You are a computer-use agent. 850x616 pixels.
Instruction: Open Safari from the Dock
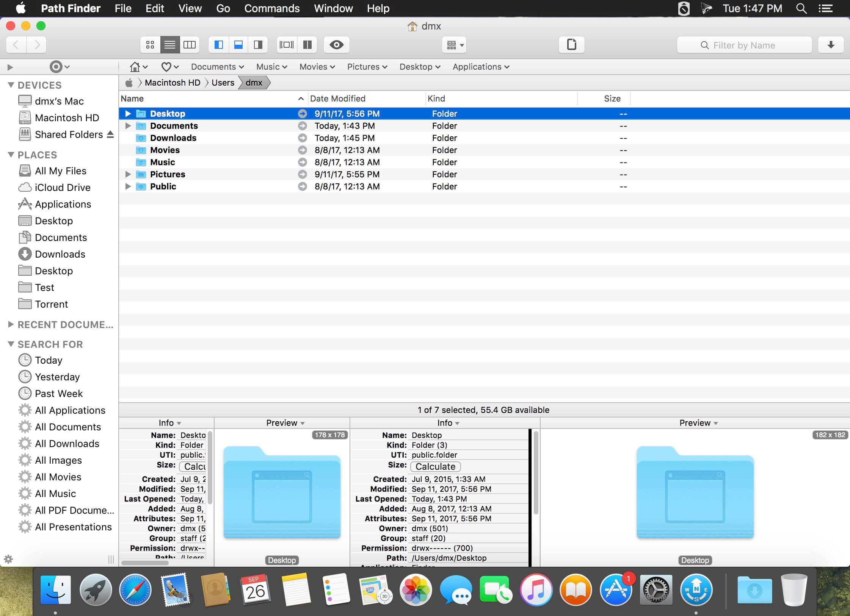(x=135, y=590)
